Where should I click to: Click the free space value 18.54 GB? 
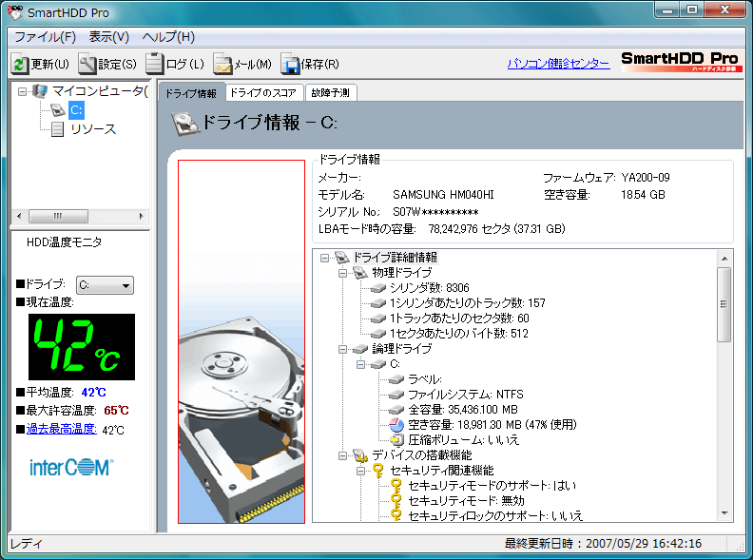tap(643, 195)
